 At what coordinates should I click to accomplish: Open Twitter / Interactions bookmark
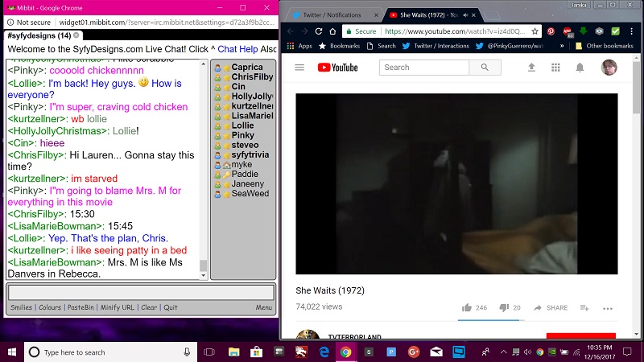click(436, 46)
